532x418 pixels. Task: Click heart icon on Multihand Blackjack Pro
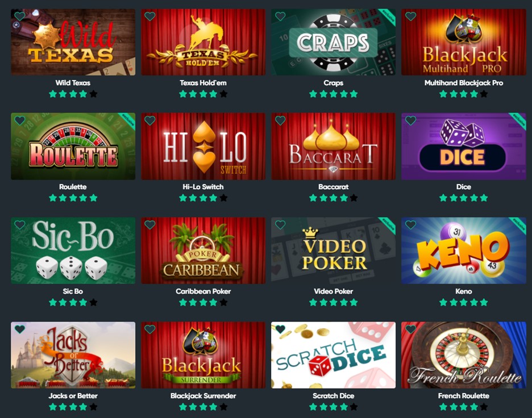pos(410,16)
